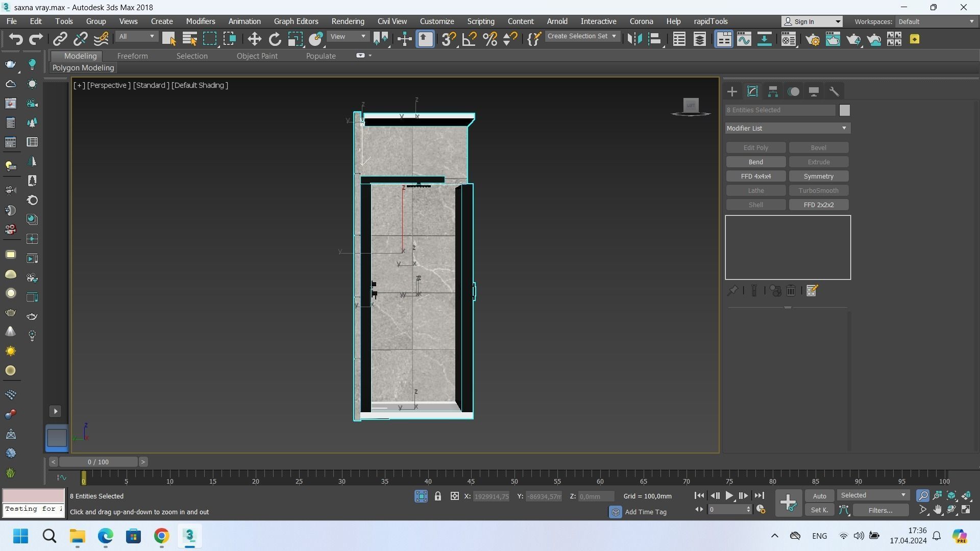The width and height of the screenshot is (980, 551).
Task: Click the Mirror tool icon
Action: [x=634, y=39]
